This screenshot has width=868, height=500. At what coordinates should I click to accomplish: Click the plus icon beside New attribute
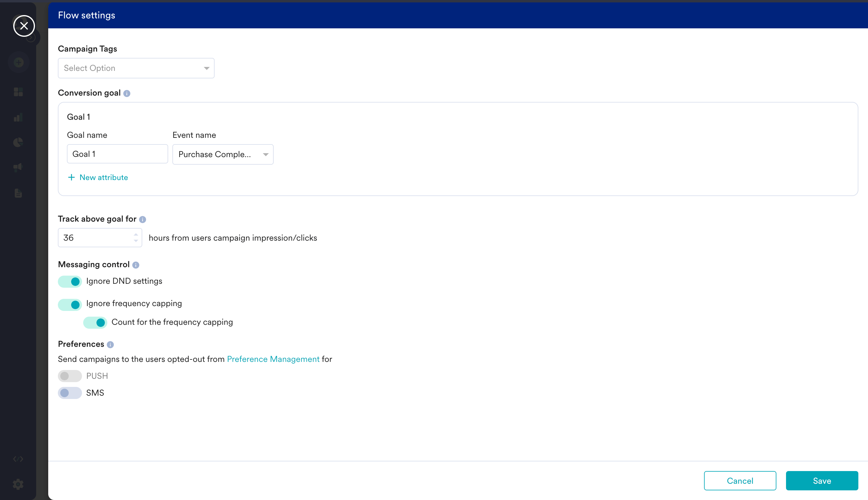[71, 178]
